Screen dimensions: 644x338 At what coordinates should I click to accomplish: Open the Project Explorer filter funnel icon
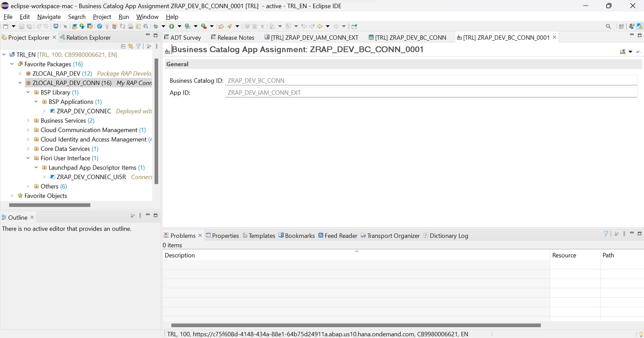pyautogui.click(x=138, y=46)
